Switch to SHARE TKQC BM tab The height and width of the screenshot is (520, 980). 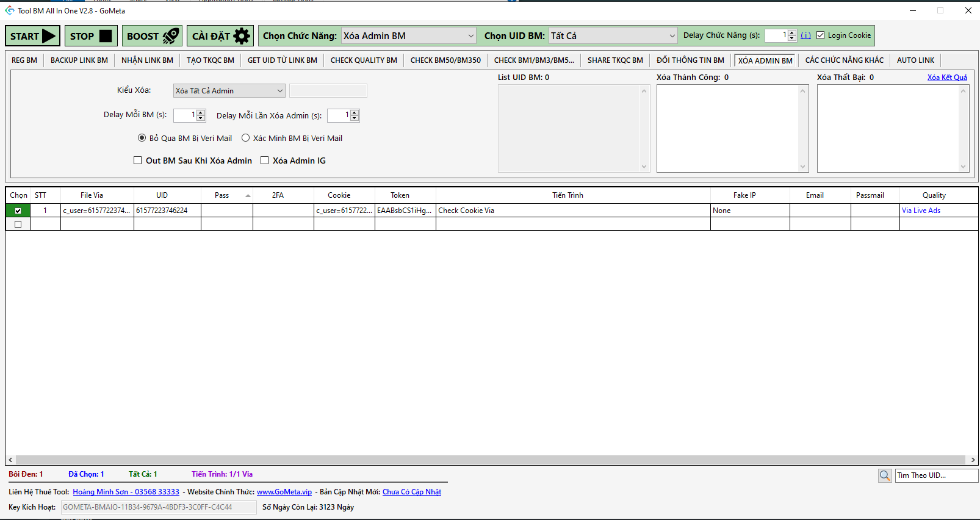[x=615, y=60]
